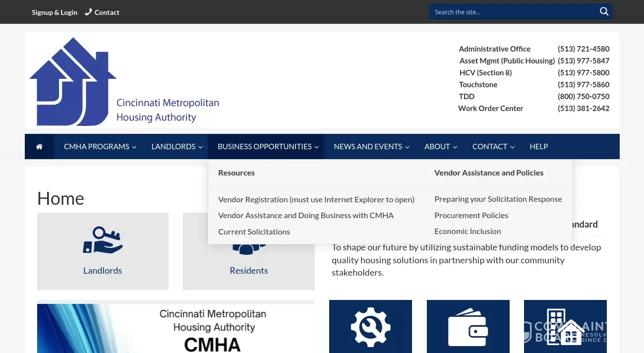Click the building and house icon tile
Viewport: 644px width, 353px height.
tap(565, 326)
